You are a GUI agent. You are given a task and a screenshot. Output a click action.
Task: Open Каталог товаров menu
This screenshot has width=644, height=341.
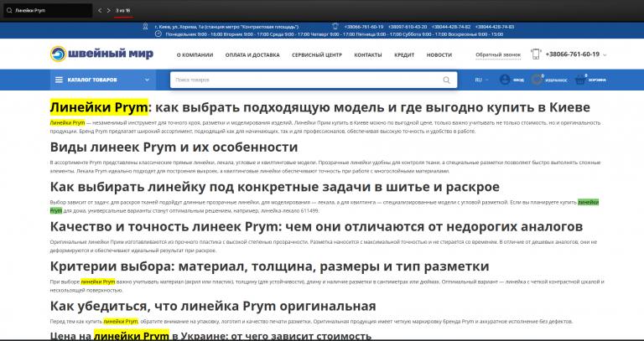pyautogui.click(x=103, y=80)
